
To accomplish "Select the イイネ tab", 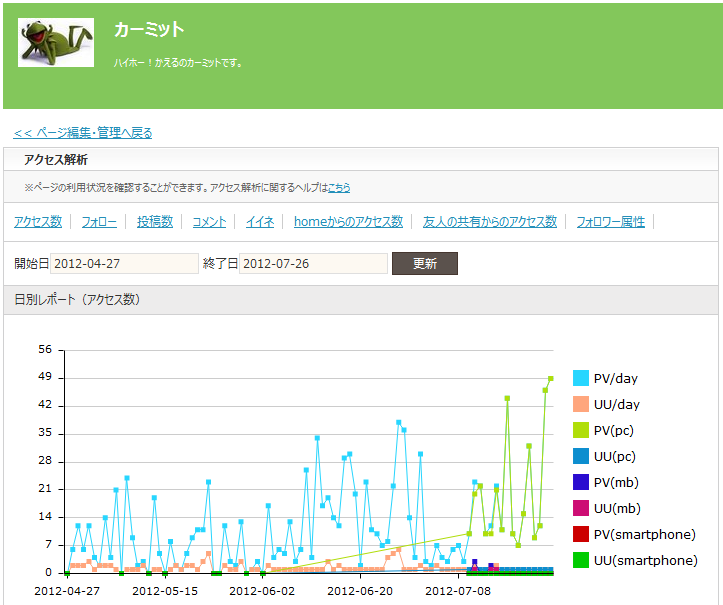I will [260, 222].
